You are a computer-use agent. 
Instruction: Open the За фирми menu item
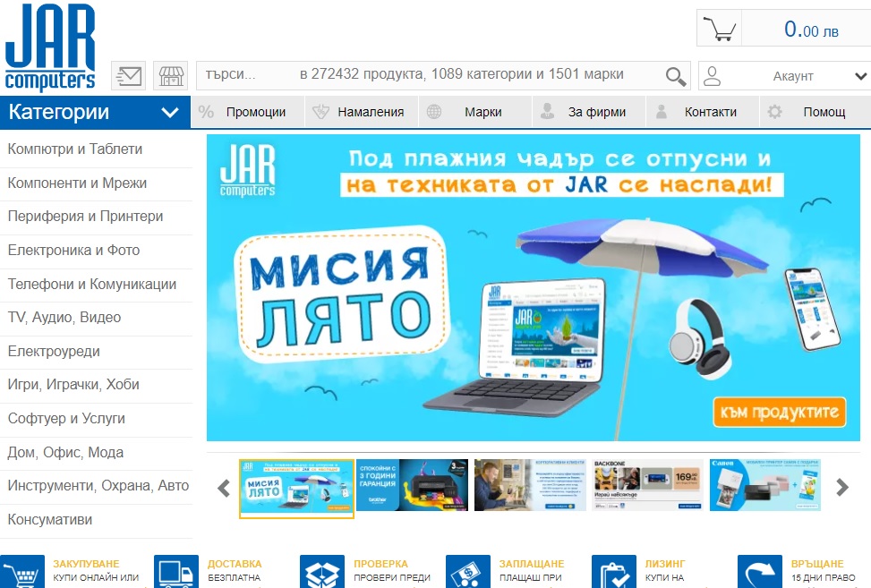[x=589, y=112]
